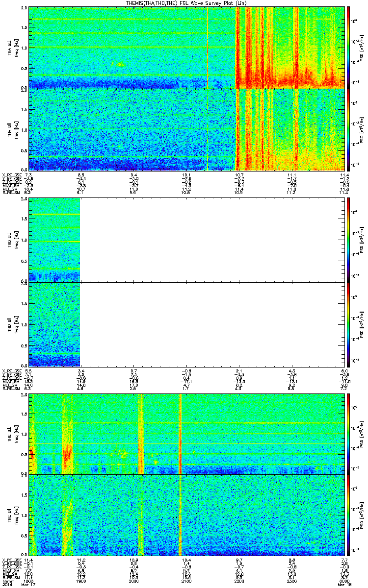Click the 1800 time tick label
This screenshot has height=588, width=368.
point(29,581)
